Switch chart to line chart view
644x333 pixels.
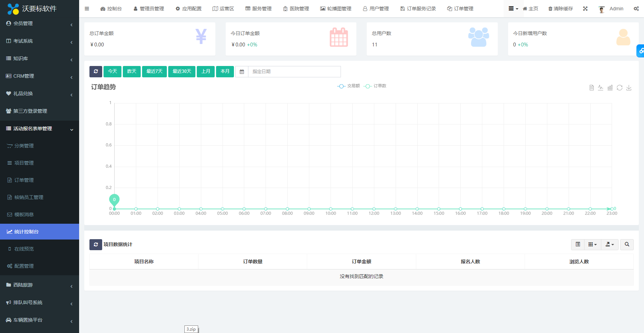click(601, 88)
